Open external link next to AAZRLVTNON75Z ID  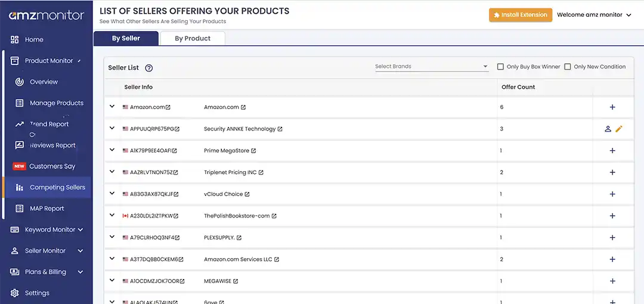tap(176, 172)
